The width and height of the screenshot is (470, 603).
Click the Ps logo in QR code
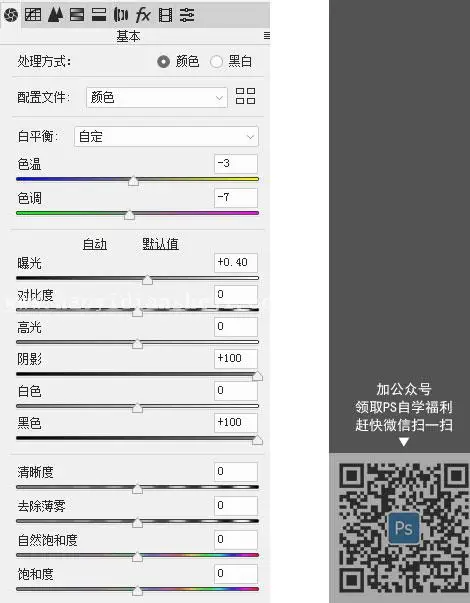click(x=404, y=528)
